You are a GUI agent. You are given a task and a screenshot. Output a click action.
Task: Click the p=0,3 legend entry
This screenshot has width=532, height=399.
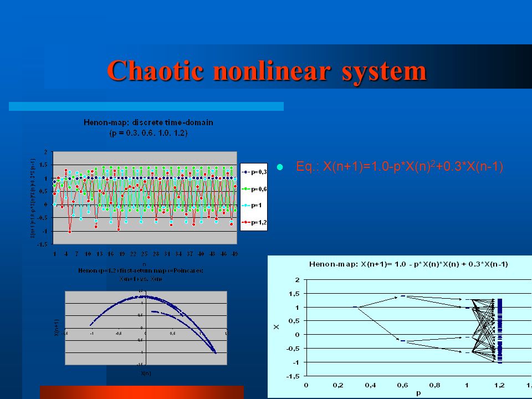point(254,172)
